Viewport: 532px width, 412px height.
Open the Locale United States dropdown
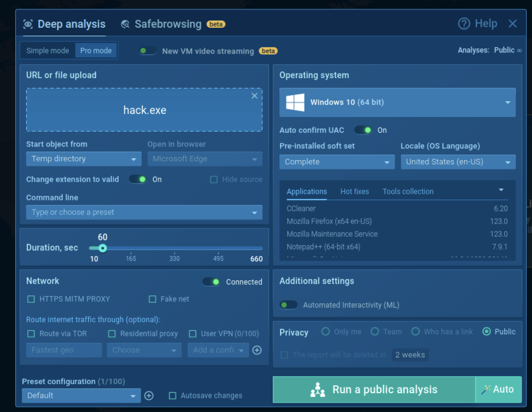(457, 162)
